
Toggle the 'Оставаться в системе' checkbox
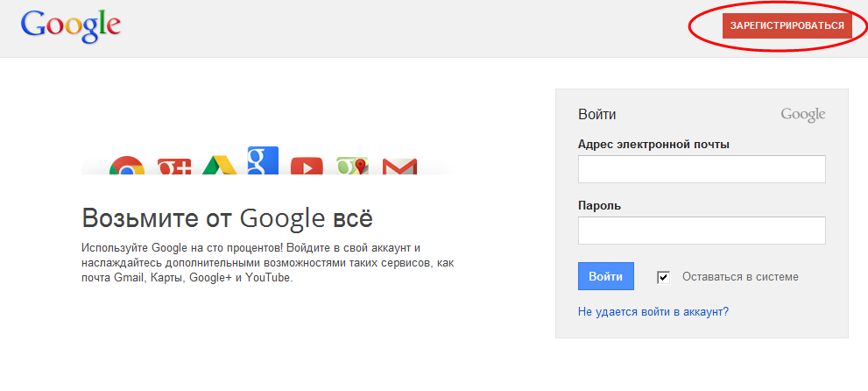point(664,277)
